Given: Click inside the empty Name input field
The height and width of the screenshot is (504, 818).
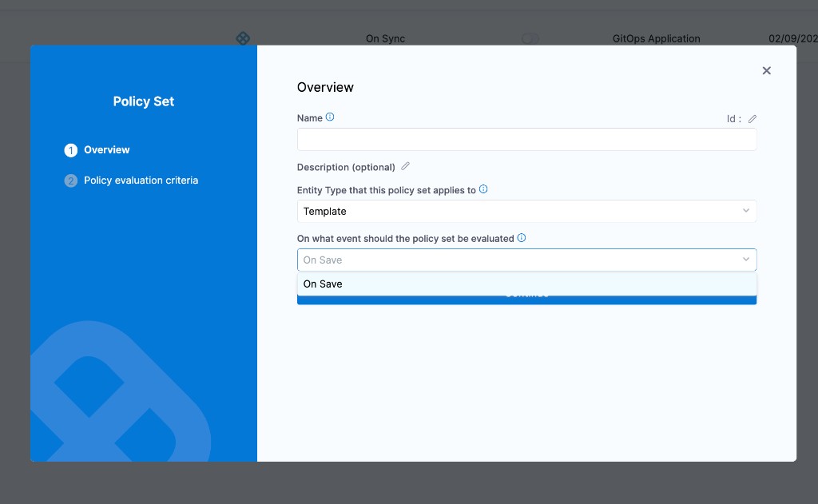Looking at the screenshot, I should (526, 139).
